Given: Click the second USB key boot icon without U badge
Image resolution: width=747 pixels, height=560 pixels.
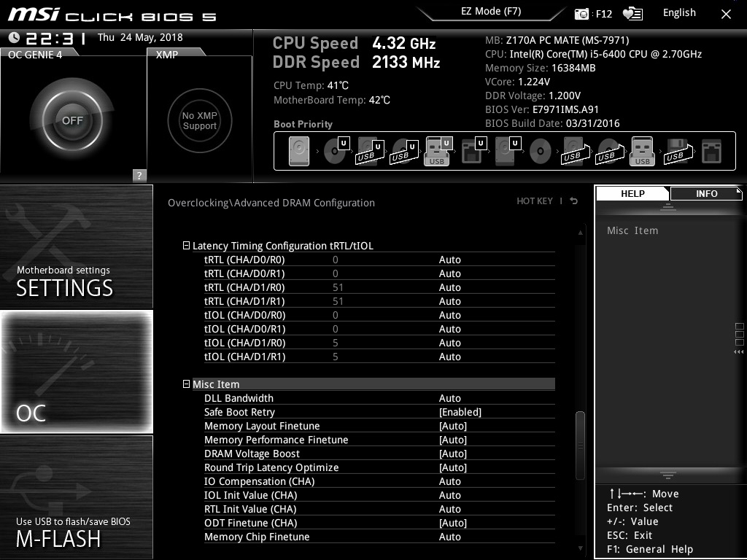Looking at the screenshot, I should [642, 151].
